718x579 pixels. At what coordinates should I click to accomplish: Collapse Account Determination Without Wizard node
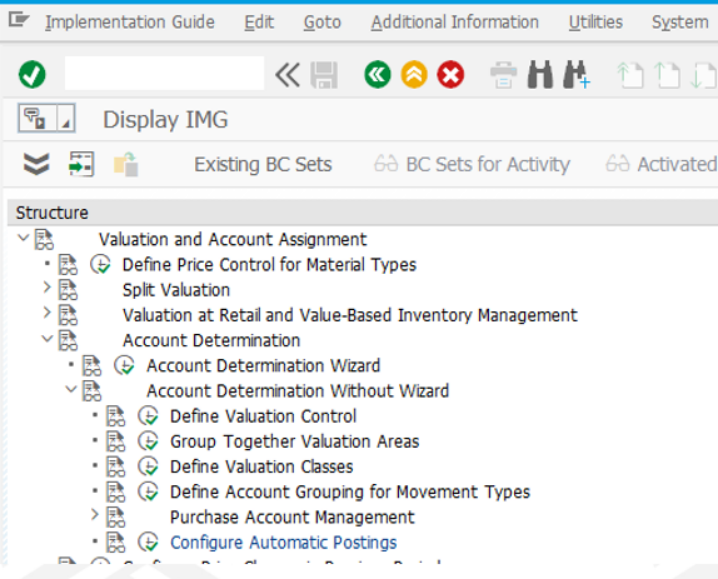pos(71,390)
